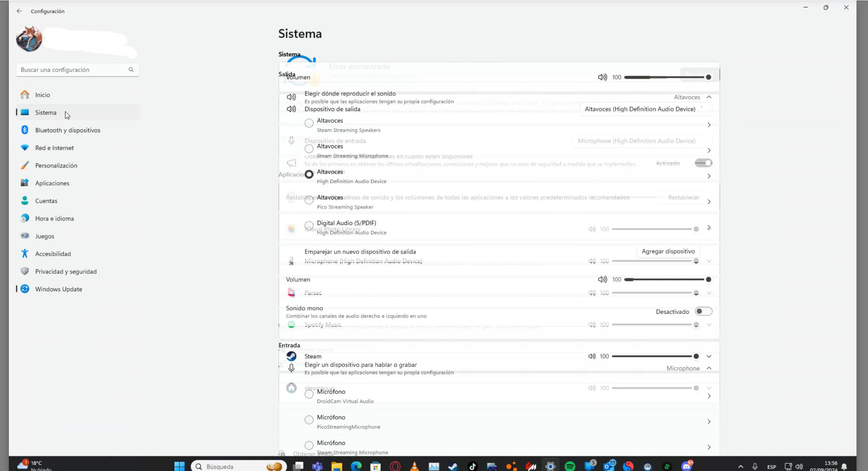Open Spotify from the taskbar
Image resolution: width=868 pixels, height=471 pixels.
(570, 466)
